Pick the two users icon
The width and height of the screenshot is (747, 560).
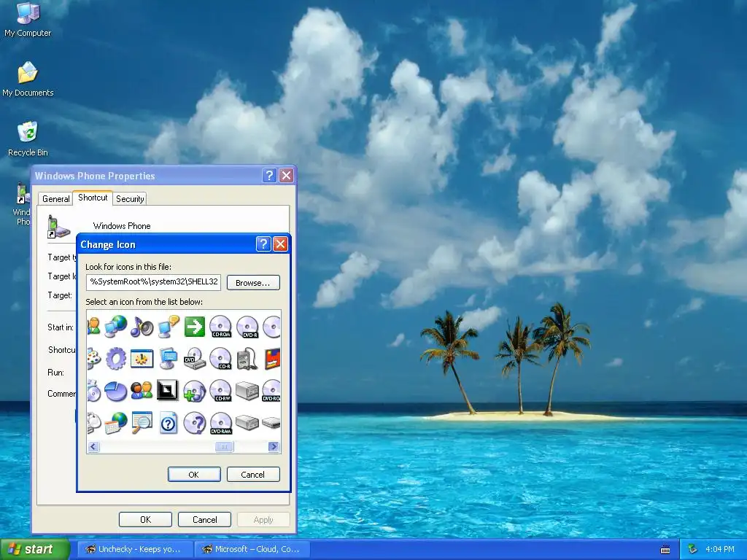point(142,391)
